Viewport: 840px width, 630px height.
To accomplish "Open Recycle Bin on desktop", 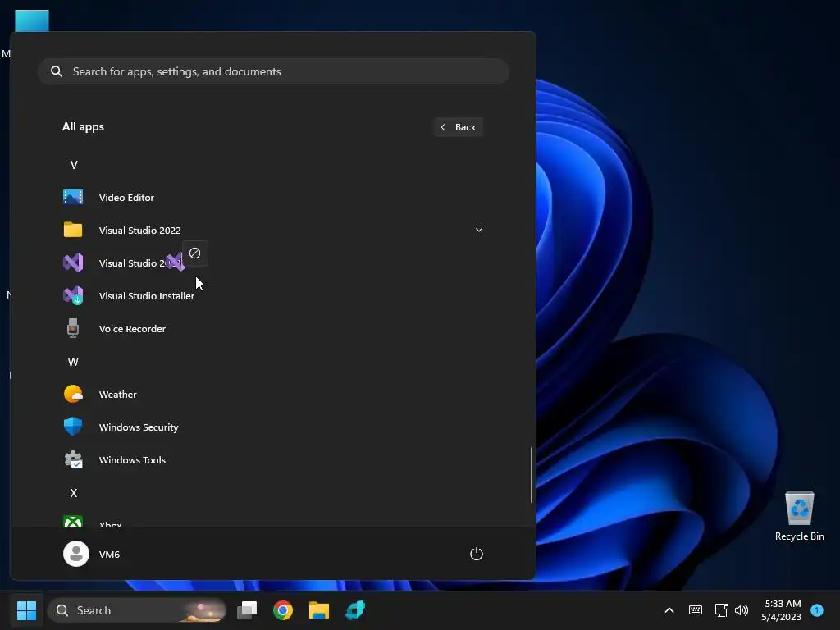I will (799, 516).
